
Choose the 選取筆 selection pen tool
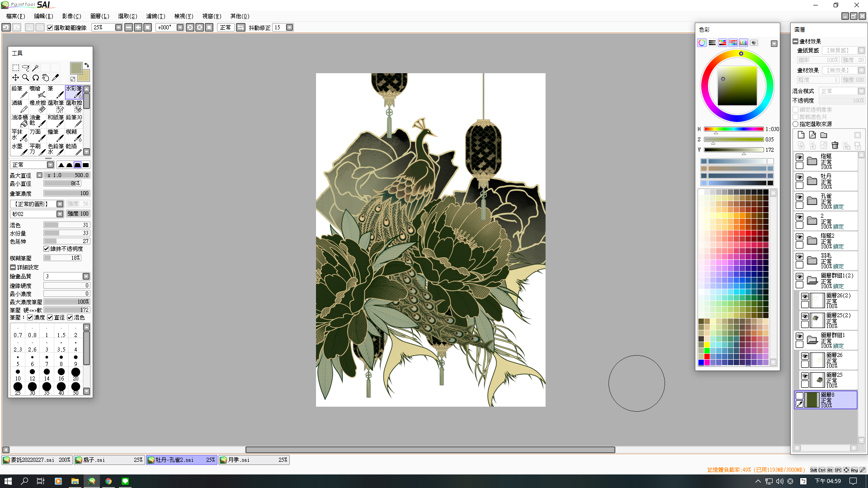click(56, 106)
